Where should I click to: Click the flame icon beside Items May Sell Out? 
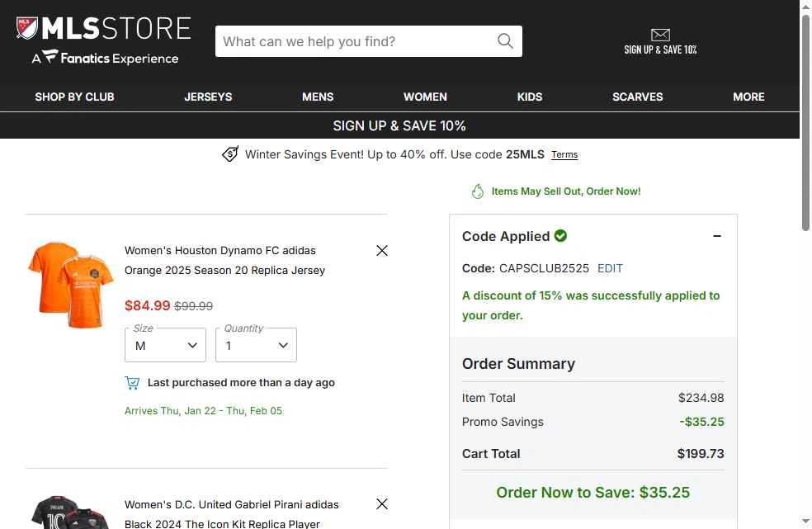click(478, 191)
